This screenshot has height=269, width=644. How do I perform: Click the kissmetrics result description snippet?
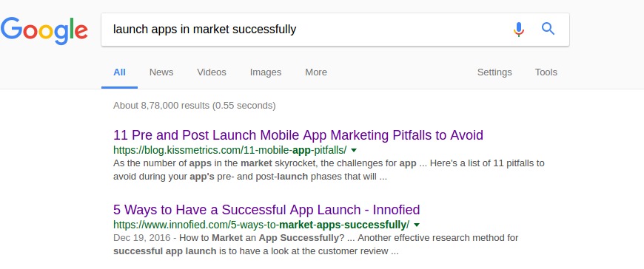329,170
